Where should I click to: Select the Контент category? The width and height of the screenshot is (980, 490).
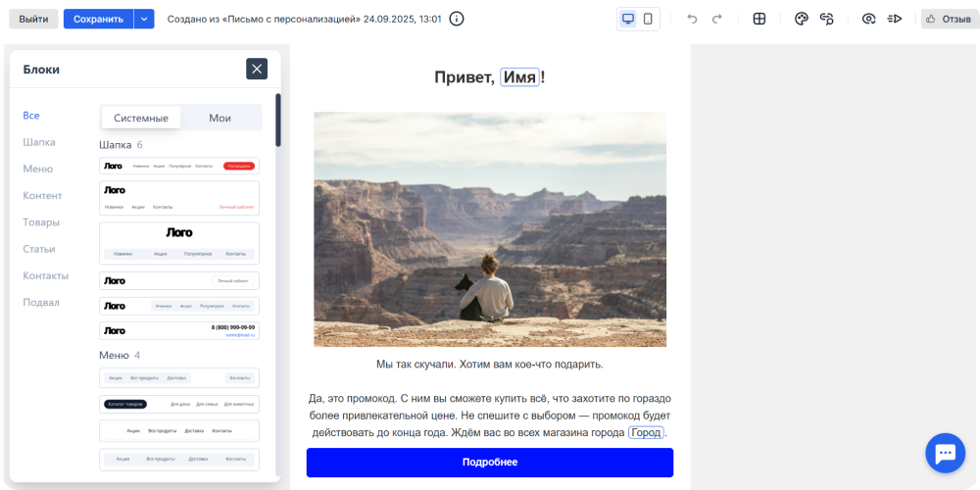pyautogui.click(x=42, y=196)
